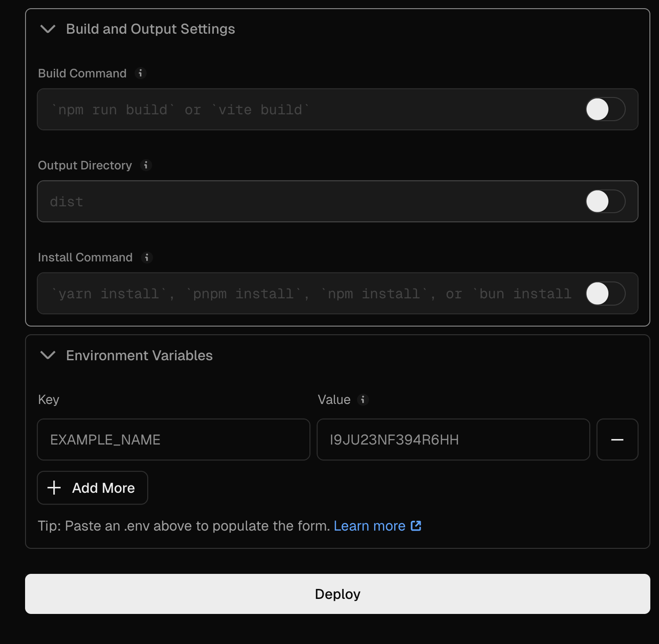
Task: Click the Build Command label text
Action: click(82, 73)
